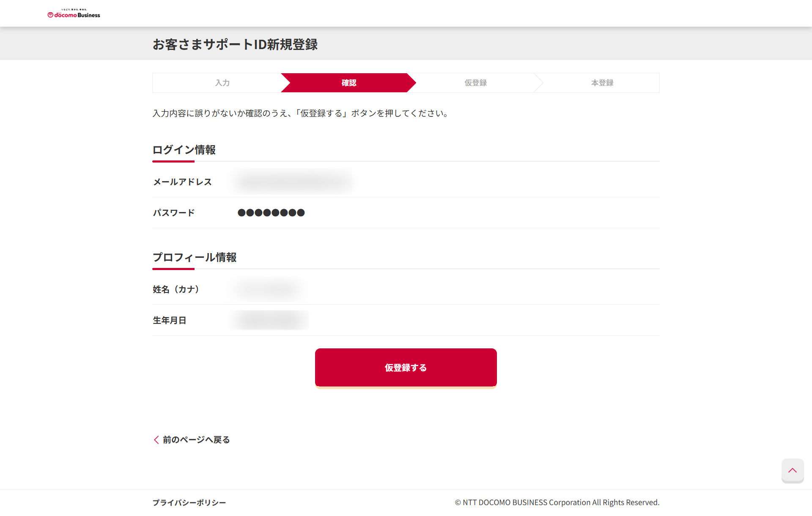The height and width of the screenshot is (516, 812).
Task: Select the 本登録 step tab
Action: [x=602, y=83]
